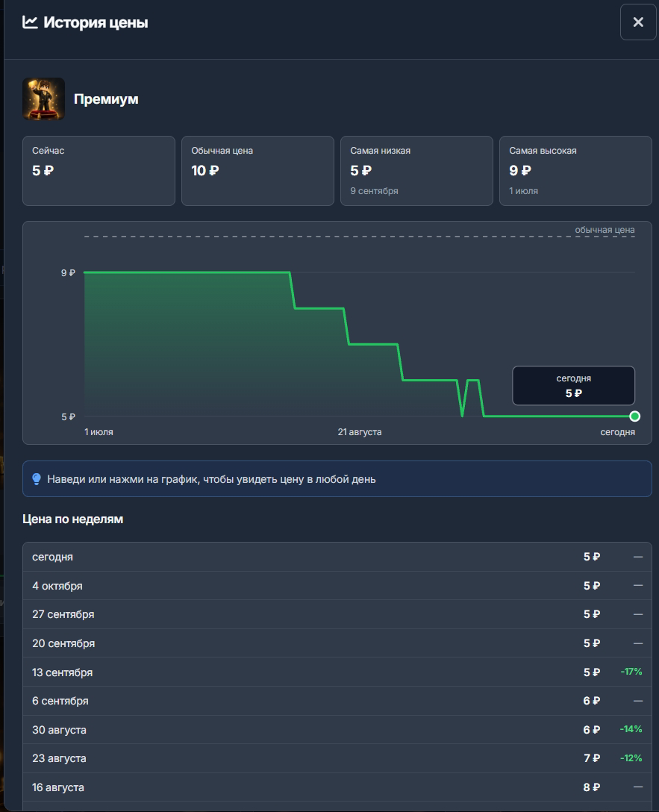
Task: Click the Цена по неделям heading
Action: 73,519
